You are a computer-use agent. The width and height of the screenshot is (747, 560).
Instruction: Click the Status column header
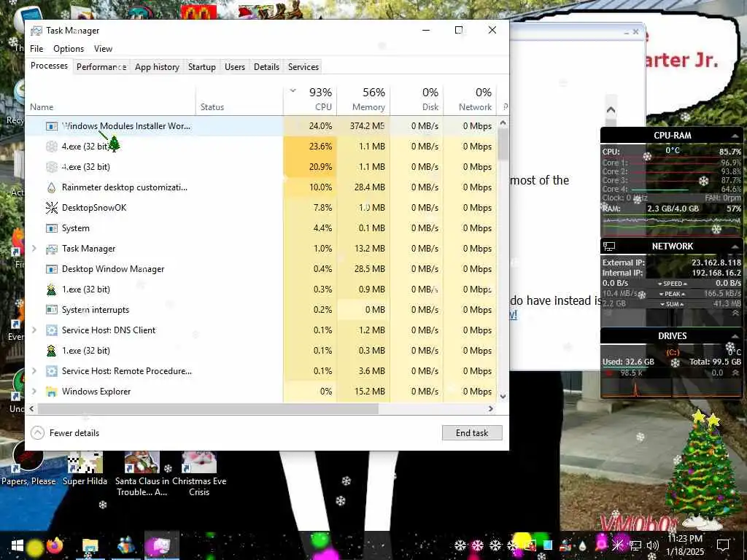239,101
